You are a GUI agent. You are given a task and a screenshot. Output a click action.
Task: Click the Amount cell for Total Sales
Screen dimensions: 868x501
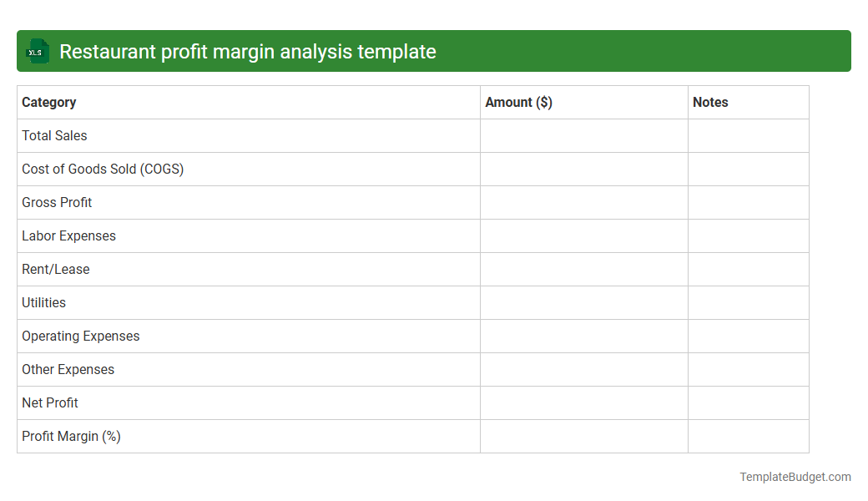click(x=583, y=135)
